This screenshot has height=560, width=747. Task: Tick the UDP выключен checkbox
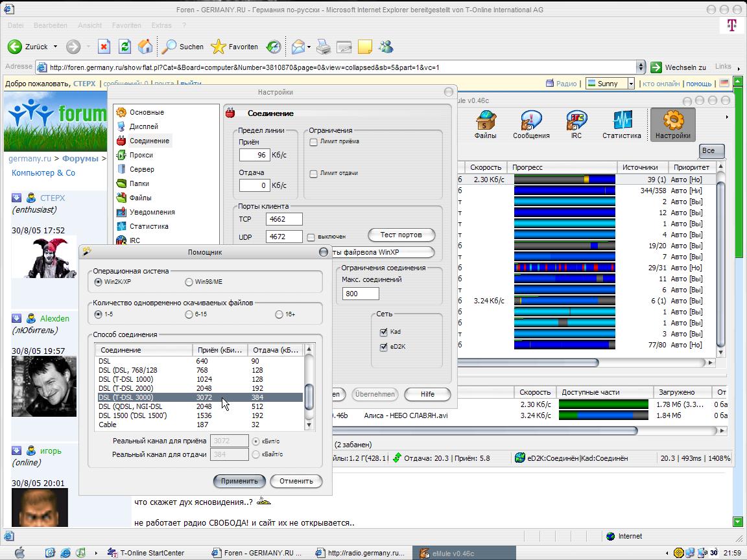[x=311, y=237]
